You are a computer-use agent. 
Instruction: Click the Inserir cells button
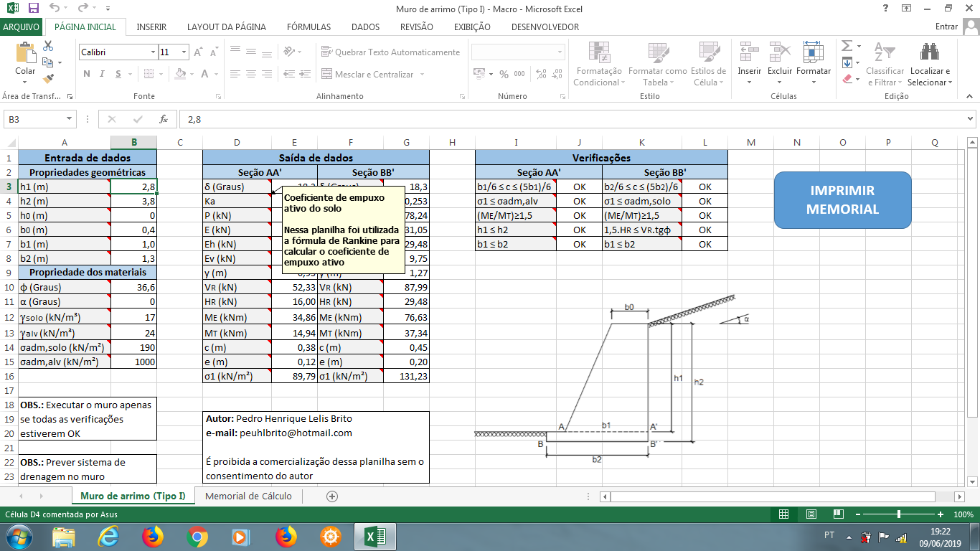point(750,64)
